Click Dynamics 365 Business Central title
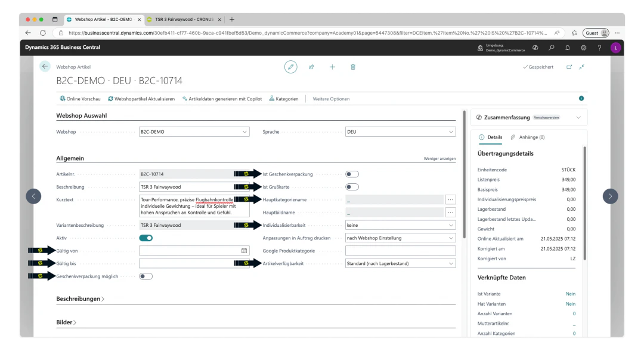Image resolution: width=644 pixels, height=363 pixels. [63, 47]
